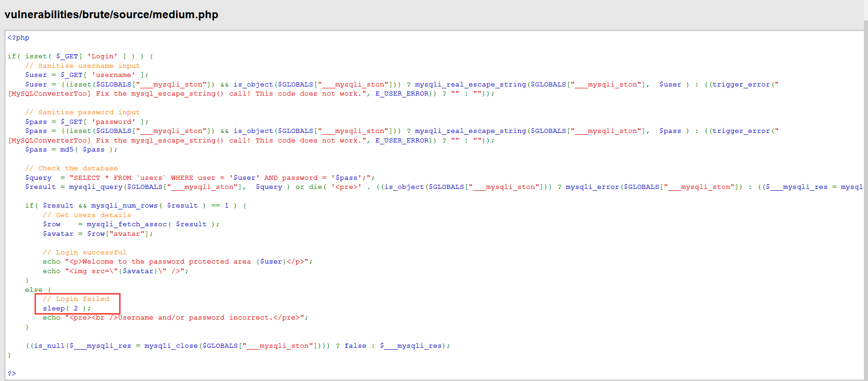Click the comment // Login successful

[x=85, y=253]
